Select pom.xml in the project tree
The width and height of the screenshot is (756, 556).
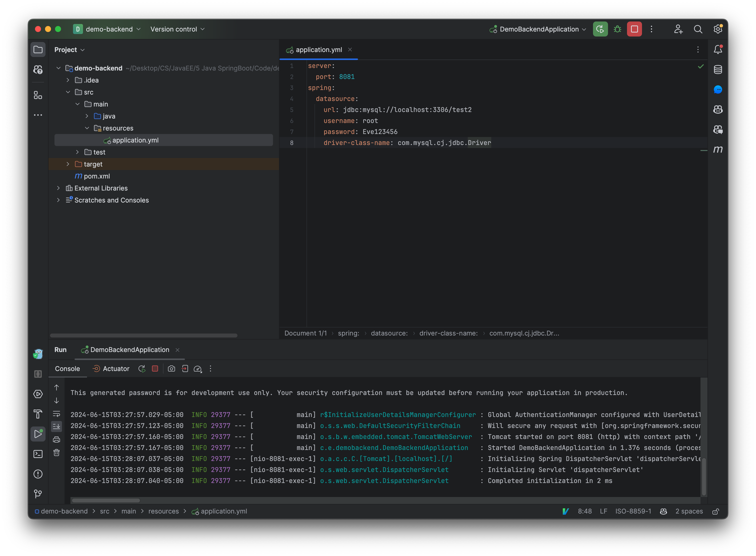tap(97, 176)
